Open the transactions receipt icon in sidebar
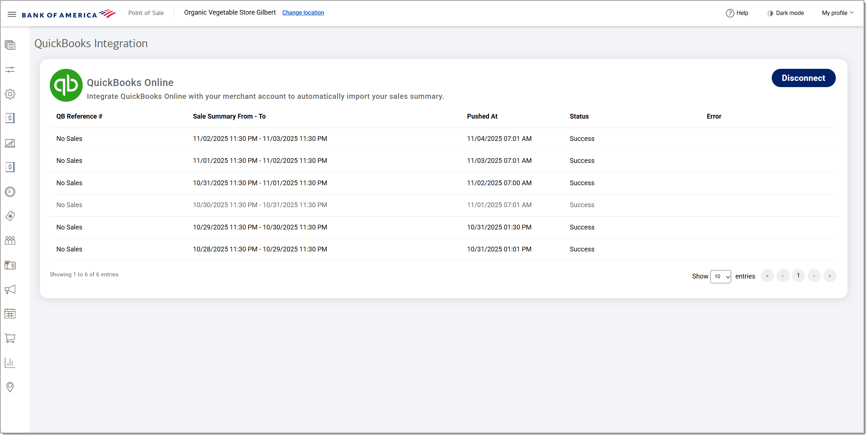The image size is (868, 437). (x=10, y=118)
